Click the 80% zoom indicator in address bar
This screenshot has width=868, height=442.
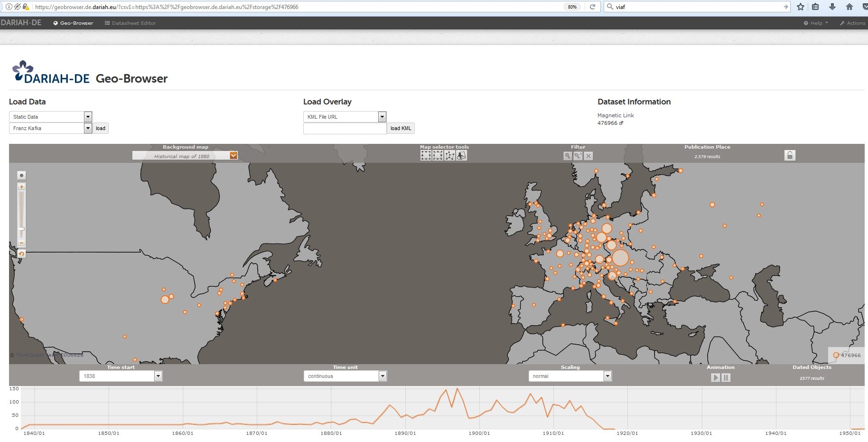(572, 7)
